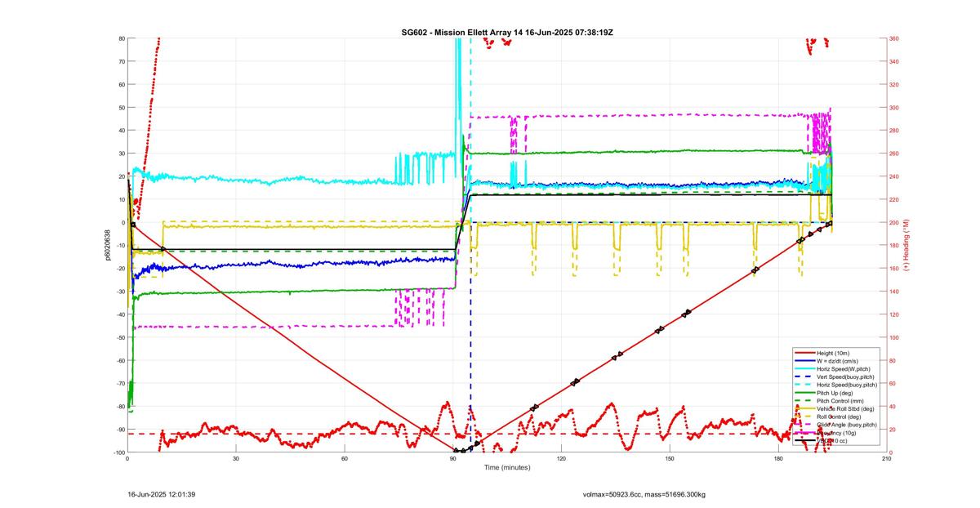The width and height of the screenshot is (980, 508).
Task: Click x-axis tick label '90'
Action: 453,459
